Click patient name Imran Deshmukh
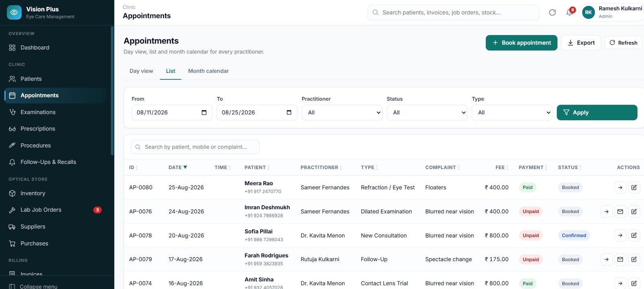Image resolution: width=644 pixels, height=289 pixels. click(x=267, y=208)
